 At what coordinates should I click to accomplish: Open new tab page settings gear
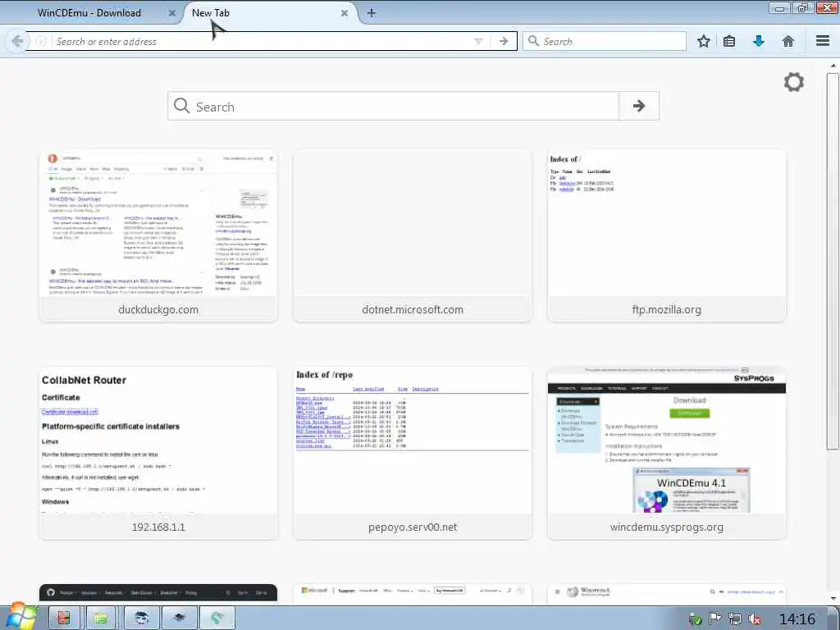(794, 82)
